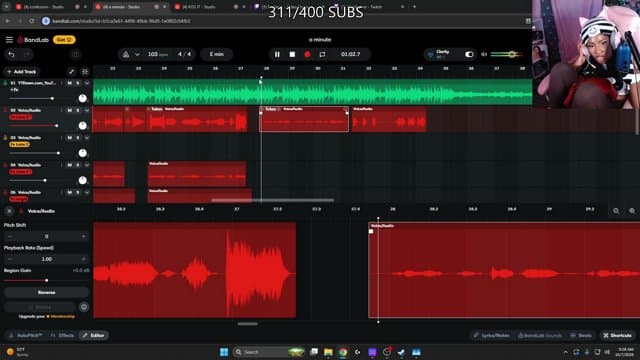
Task: Undo the last action
Action: pyautogui.click(x=11, y=54)
